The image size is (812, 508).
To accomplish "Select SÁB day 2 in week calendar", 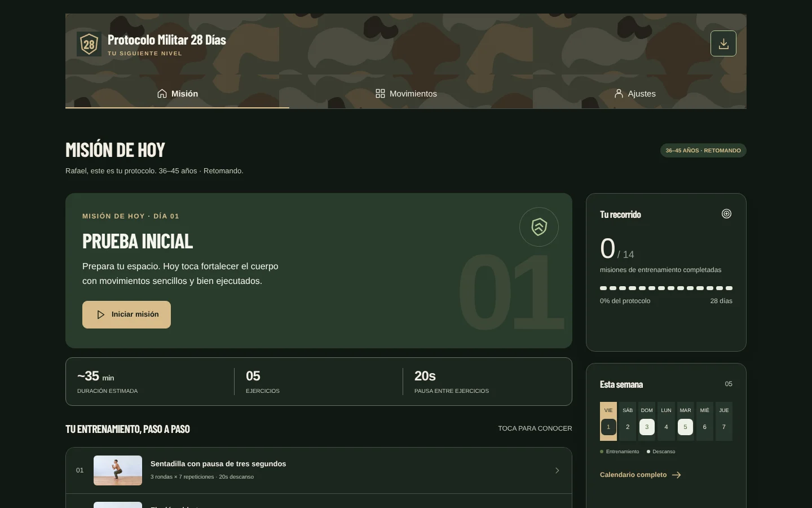I will [628, 421].
